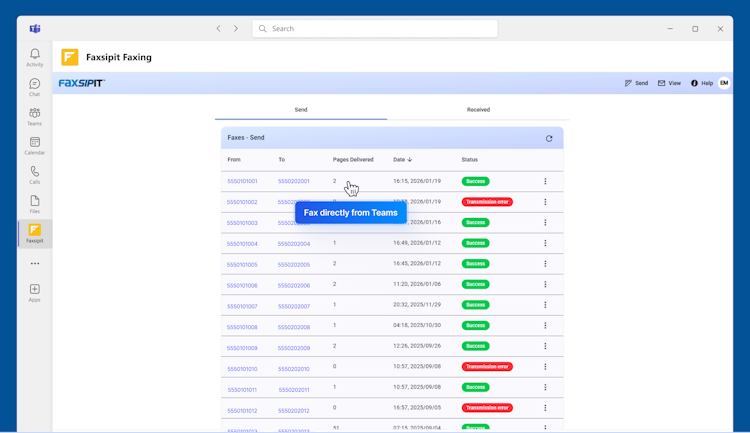Show more apps ellipsis in sidebar
This screenshot has width=750, height=433.
tap(35, 264)
